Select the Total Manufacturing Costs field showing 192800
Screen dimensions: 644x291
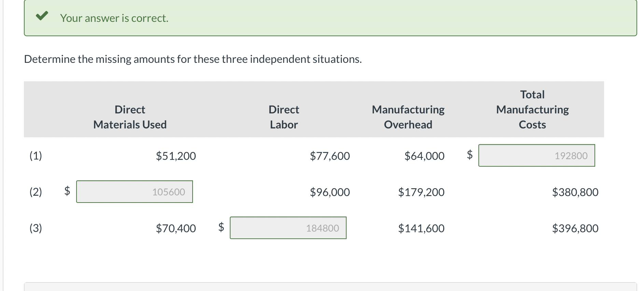point(536,155)
